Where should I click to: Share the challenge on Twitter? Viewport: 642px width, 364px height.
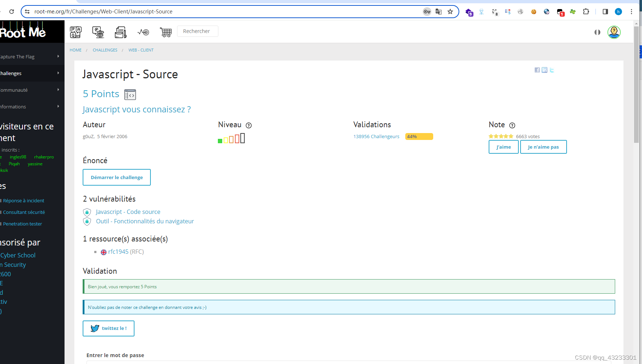click(552, 70)
